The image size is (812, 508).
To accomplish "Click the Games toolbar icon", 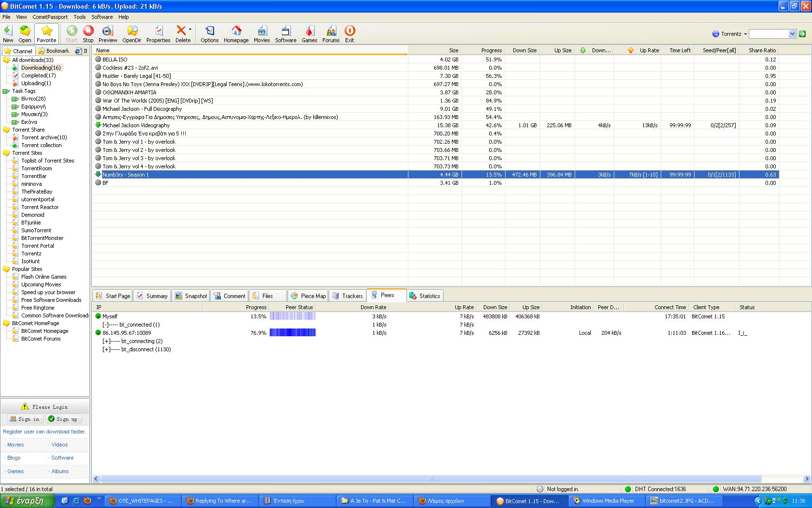I will click(x=309, y=34).
